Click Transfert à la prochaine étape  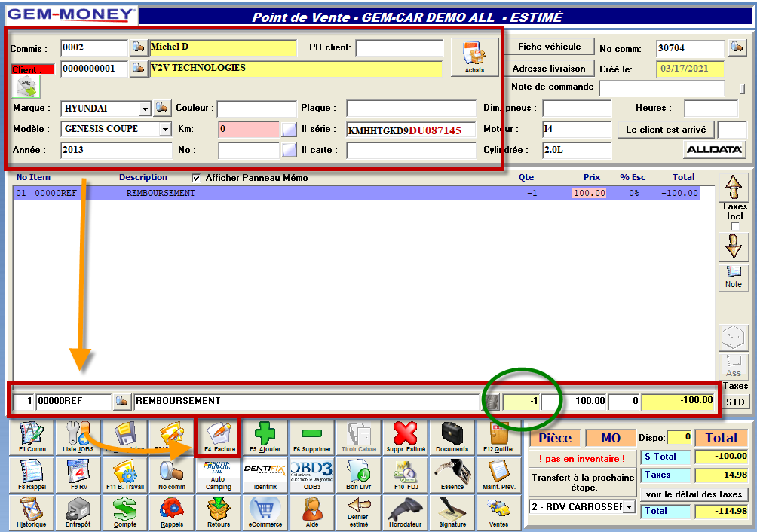point(583,482)
